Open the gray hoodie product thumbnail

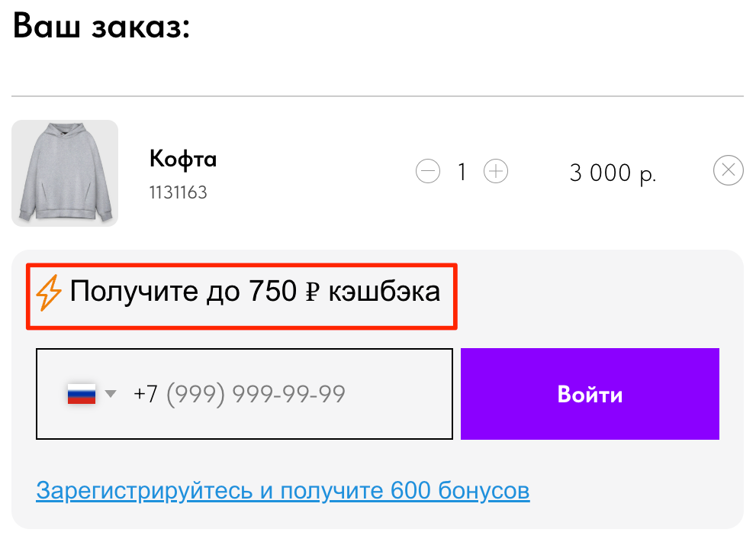tap(65, 173)
